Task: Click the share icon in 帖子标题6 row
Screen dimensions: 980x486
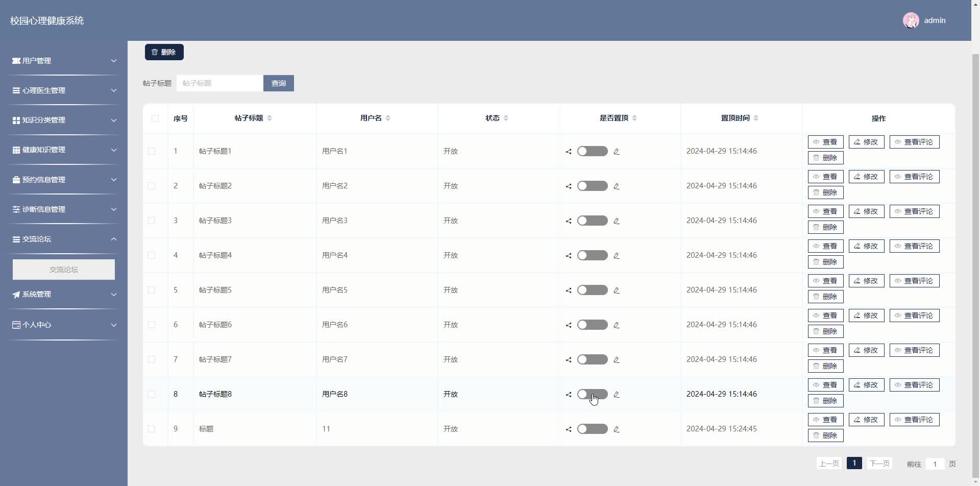Action: (569, 325)
